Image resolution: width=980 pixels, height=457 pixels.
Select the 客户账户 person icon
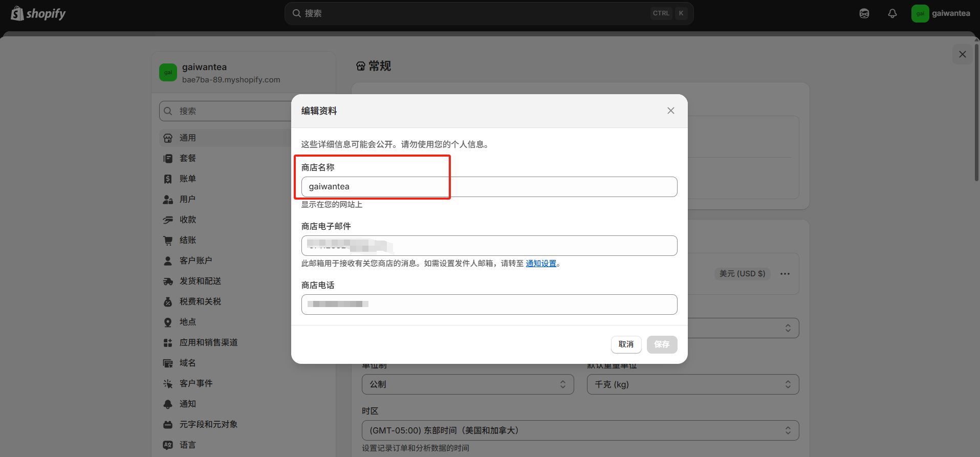[168, 261]
